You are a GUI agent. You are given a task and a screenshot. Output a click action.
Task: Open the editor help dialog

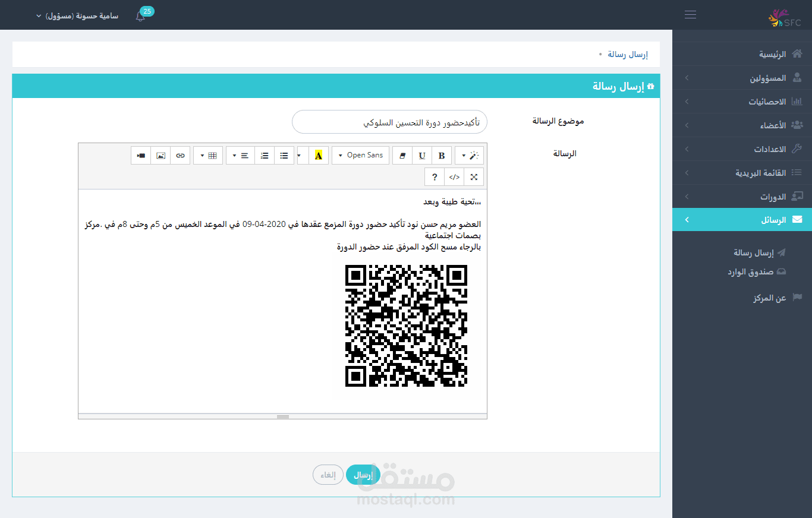click(435, 176)
